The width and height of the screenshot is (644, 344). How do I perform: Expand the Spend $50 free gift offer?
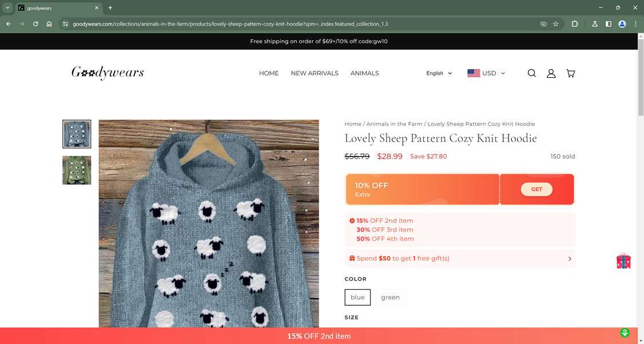[460, 258]
